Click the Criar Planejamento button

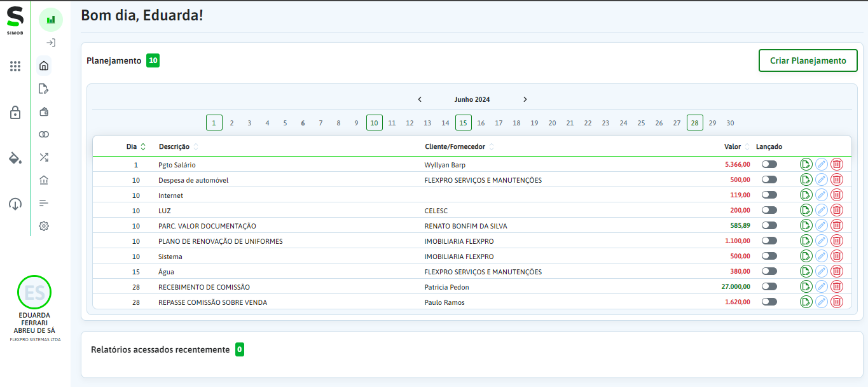tap(808, 60)
